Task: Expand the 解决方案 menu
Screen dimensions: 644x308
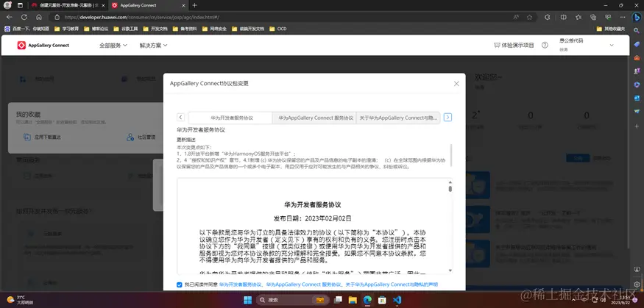Action: pos(154,45)
